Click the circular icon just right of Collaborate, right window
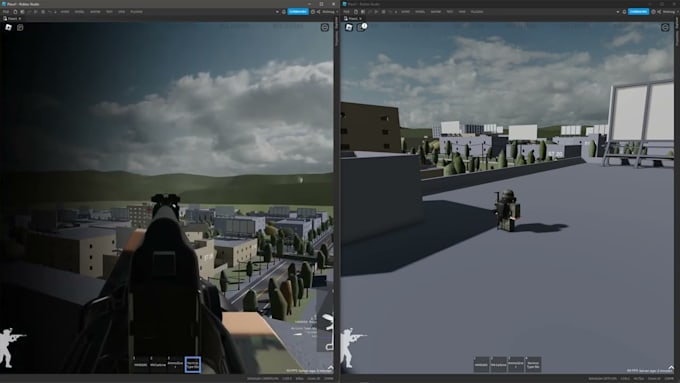680x383 pixels. click(653, 12)
